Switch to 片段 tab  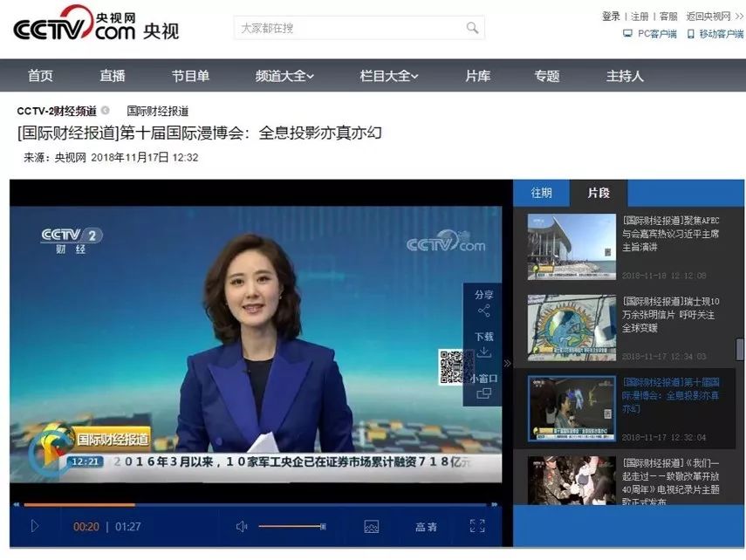coord(599,193)
